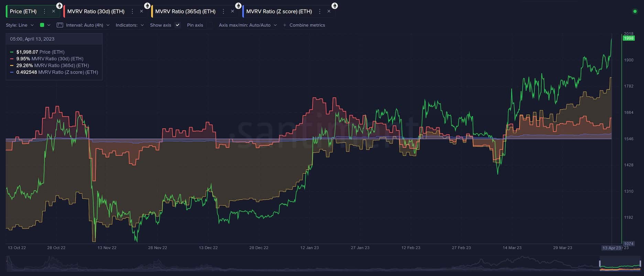Click the 28 Oct 22 date axis label
This screenshot has width=644, height=276.
(x=56, y=248)
